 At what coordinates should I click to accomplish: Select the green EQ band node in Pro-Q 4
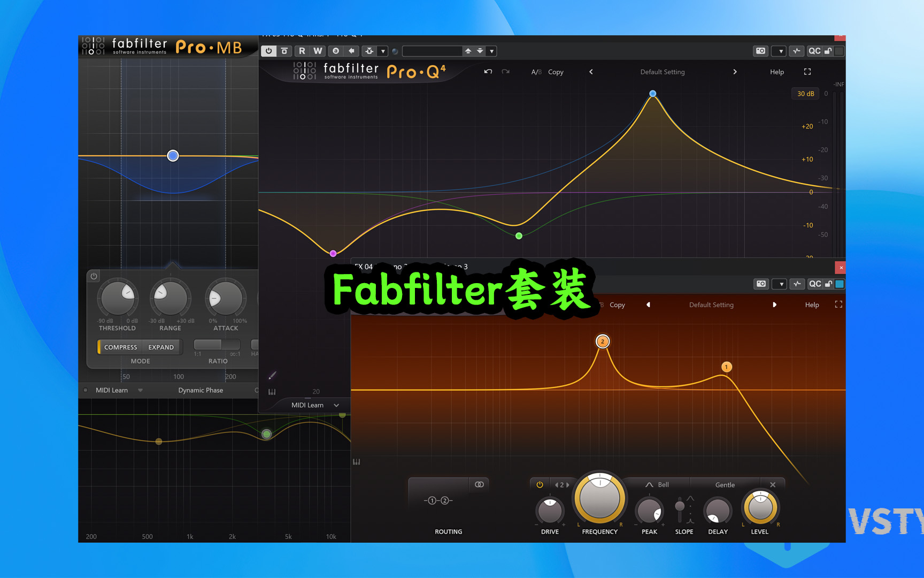tap(519, 236)
